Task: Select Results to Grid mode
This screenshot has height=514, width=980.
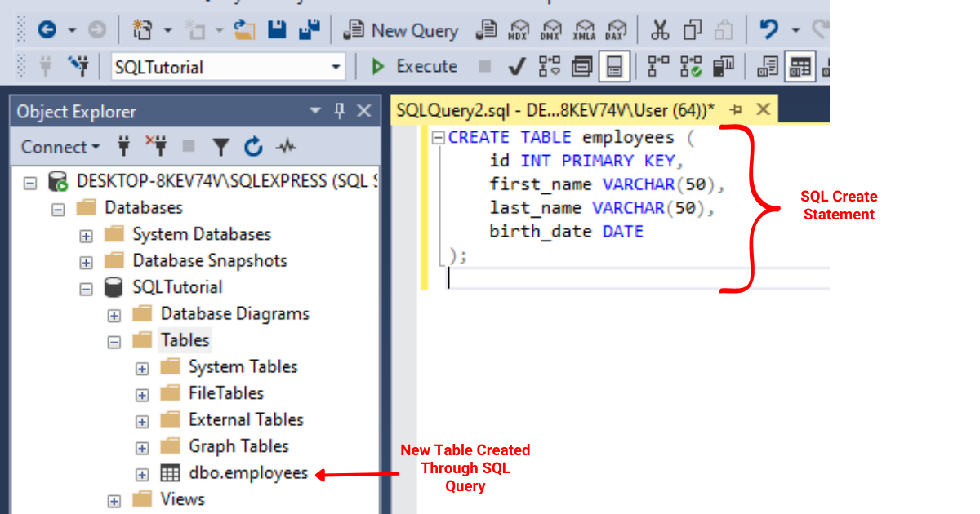Action: [x=800, y=67]
